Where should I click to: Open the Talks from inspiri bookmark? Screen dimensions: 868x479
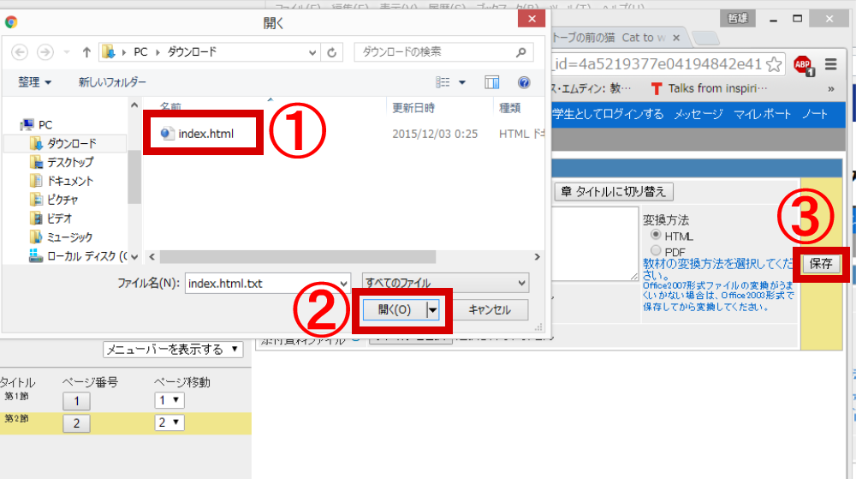710,89
